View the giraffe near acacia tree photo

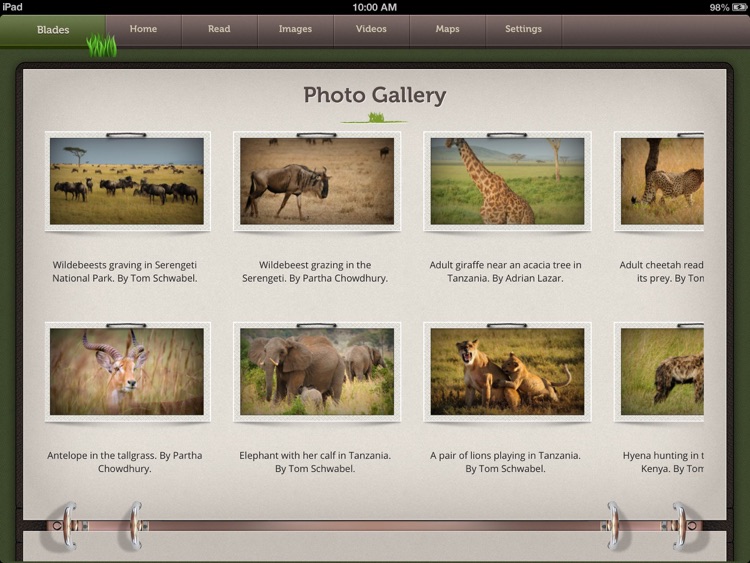(507, 181)
